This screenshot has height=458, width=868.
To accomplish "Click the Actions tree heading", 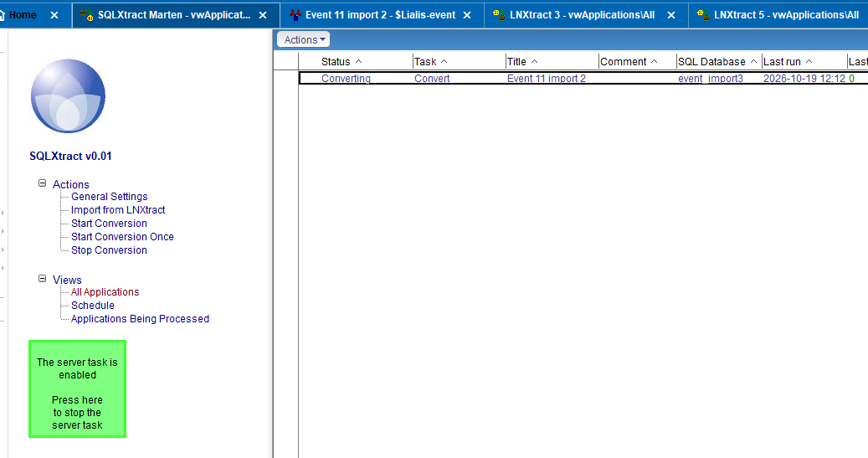I will [71, 184].
